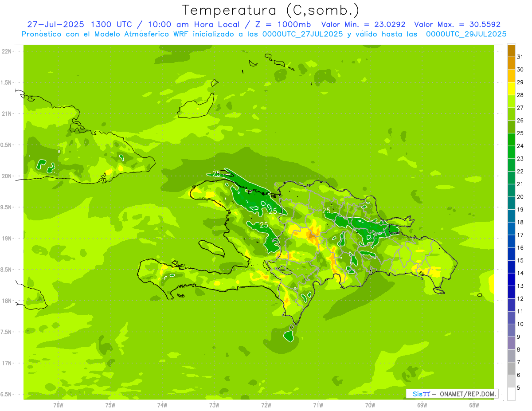Click the colorbar value label '25'
This screenshot has height=411, width=532.
click(520, 133)
